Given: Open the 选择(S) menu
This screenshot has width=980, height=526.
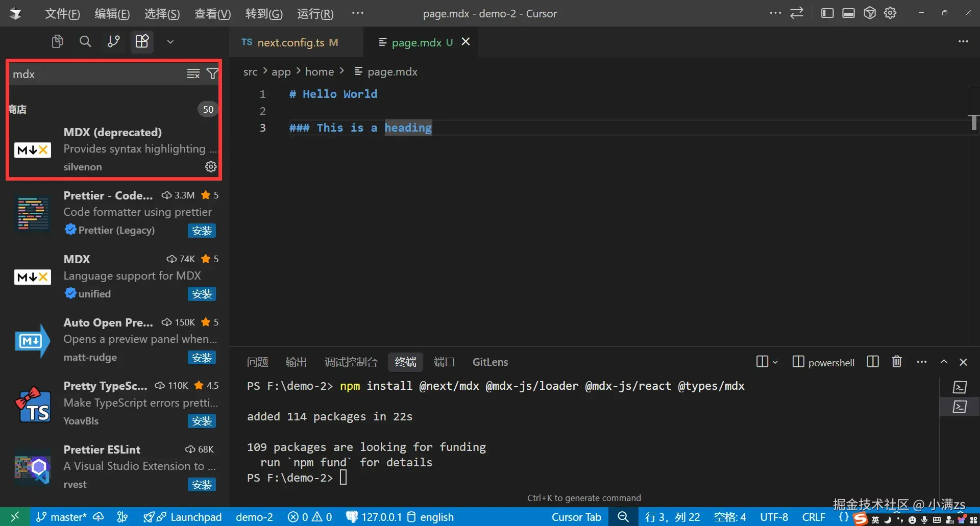Looking at the screenshot, I should pos(162,14).
